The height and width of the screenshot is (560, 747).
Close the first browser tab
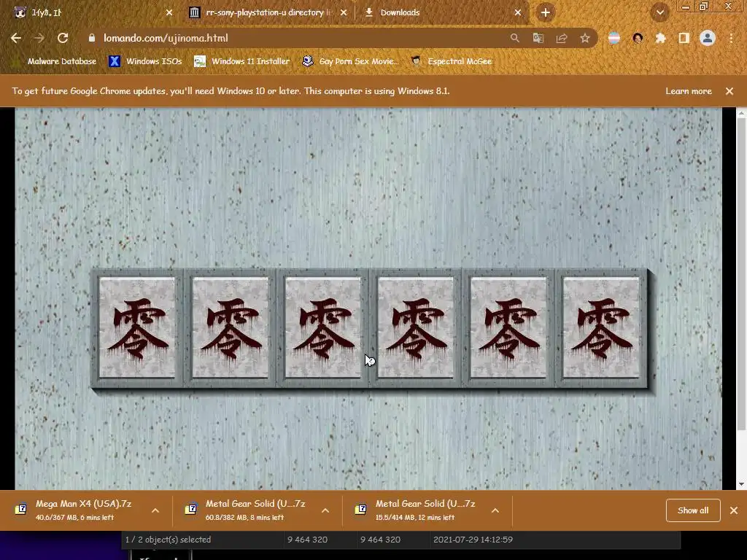pos(169,12)
